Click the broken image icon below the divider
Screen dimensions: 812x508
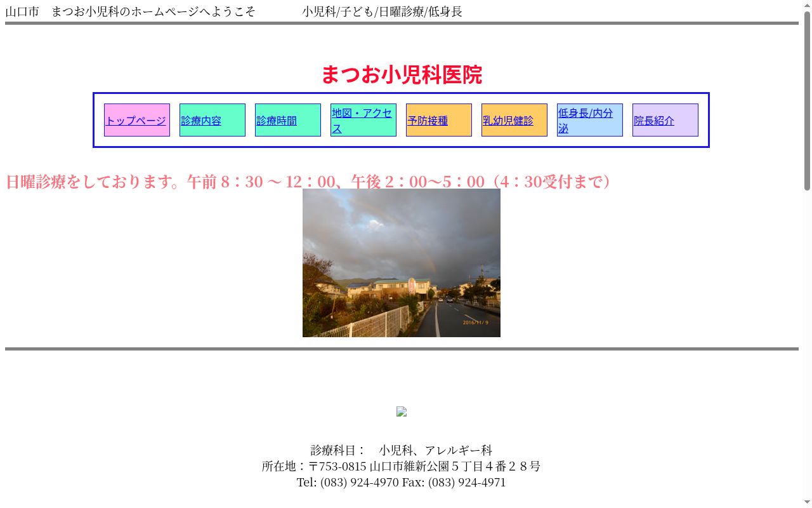coord(402,411)
